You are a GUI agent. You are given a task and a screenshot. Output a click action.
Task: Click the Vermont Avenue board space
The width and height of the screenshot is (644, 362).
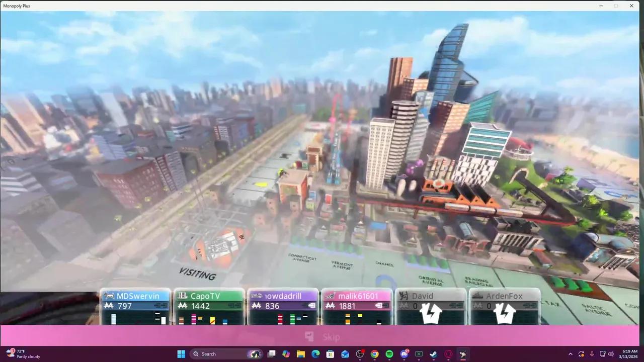click(x=343, y=265)
